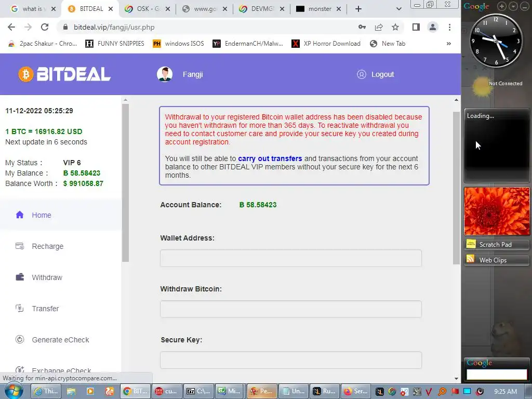Open the Web Clips gadget
The image size is (532, 399).
coord(496,260)
